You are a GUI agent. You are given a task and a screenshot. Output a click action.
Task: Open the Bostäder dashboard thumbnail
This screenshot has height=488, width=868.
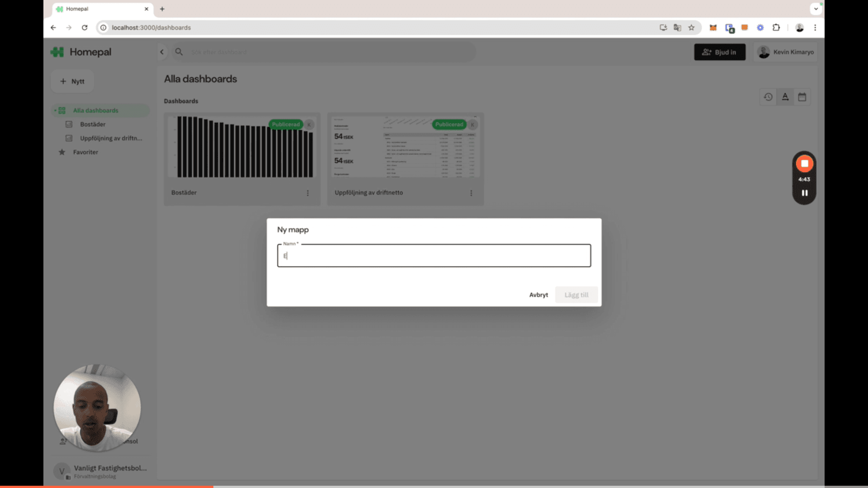tap(242, 147)
